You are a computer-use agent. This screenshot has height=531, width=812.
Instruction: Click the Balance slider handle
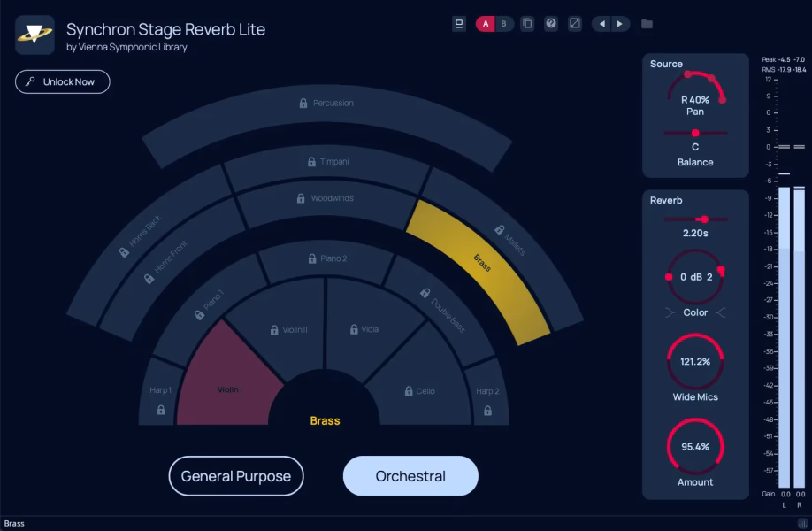(695, 133)
